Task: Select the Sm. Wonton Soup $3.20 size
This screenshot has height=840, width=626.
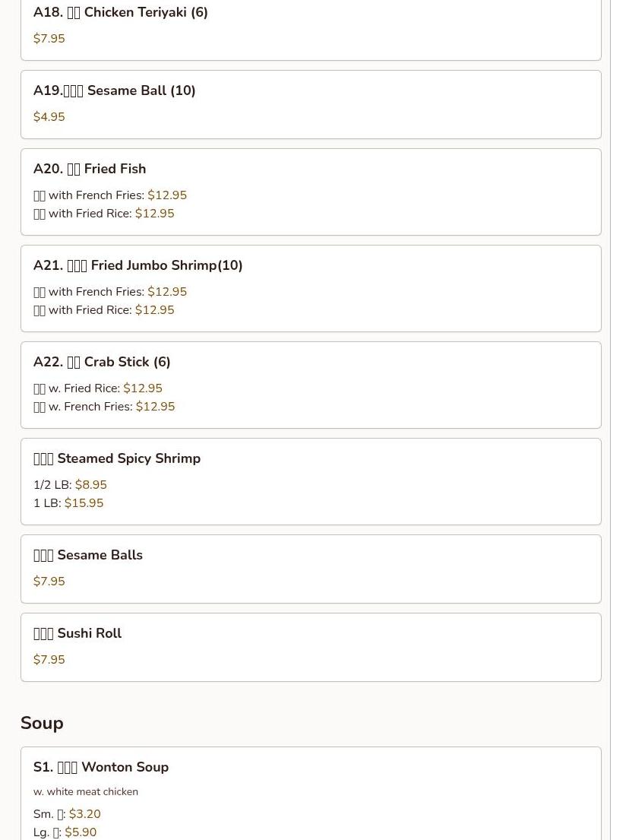Action: tap(67, 813)
